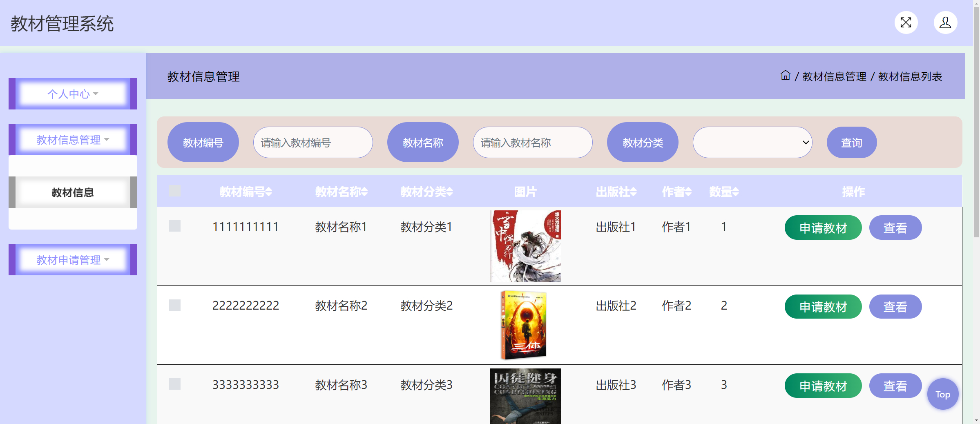Open the user profile icon at top right
Viewport: 980px width, 424px height.
point(945,22)
